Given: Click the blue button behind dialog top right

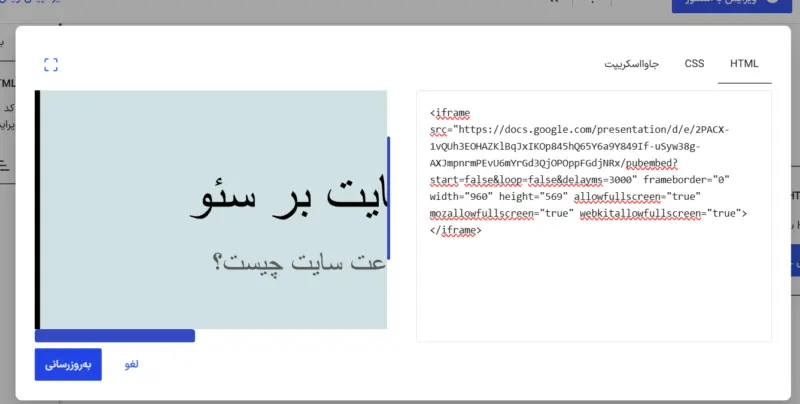Looking at the screenshot, I should (x=733, y=4).
